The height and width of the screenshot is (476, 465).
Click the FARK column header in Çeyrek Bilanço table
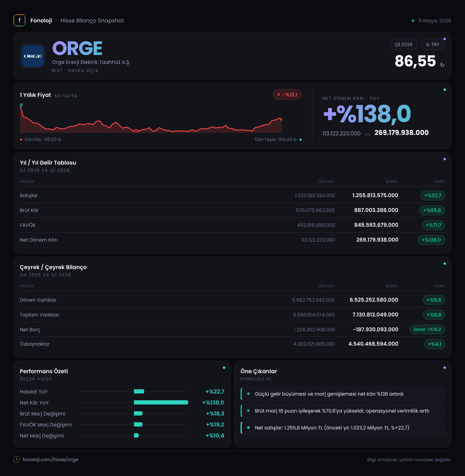[439, 286]
